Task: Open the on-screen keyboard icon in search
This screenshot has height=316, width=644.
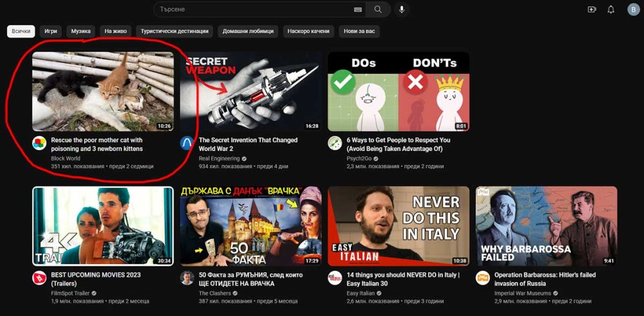Action: click(x=358, y=9)
